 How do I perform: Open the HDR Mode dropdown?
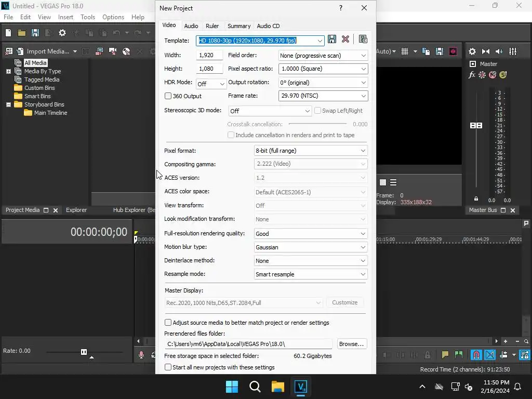tap(222, 84)
